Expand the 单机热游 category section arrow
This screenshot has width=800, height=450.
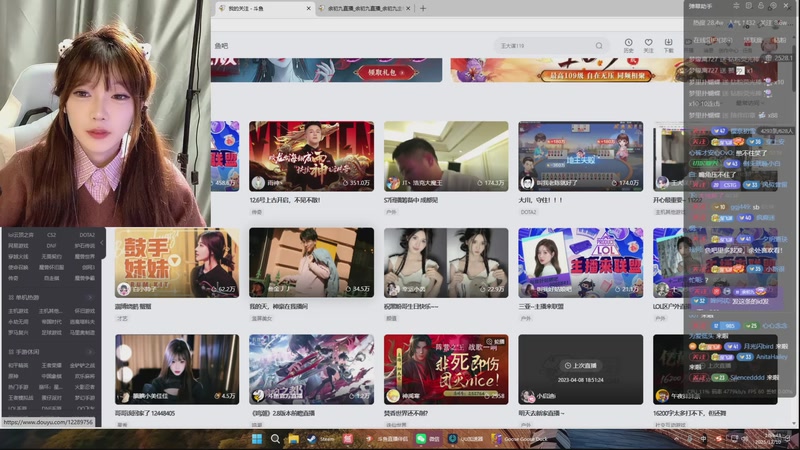(90, 297)
